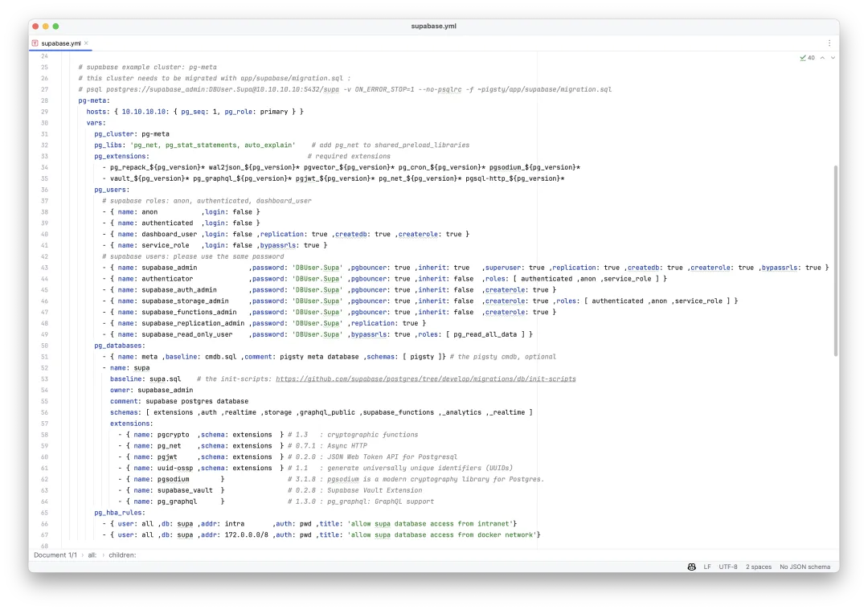Click the 'schemas:' key on line 56
This screenshot has height=610, width=868.
[125, 412]
